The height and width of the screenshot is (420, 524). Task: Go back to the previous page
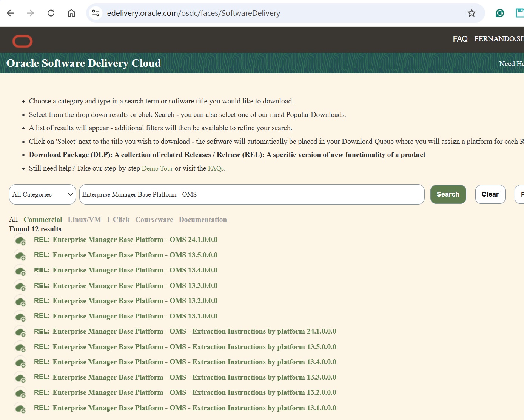coord(10,13)
